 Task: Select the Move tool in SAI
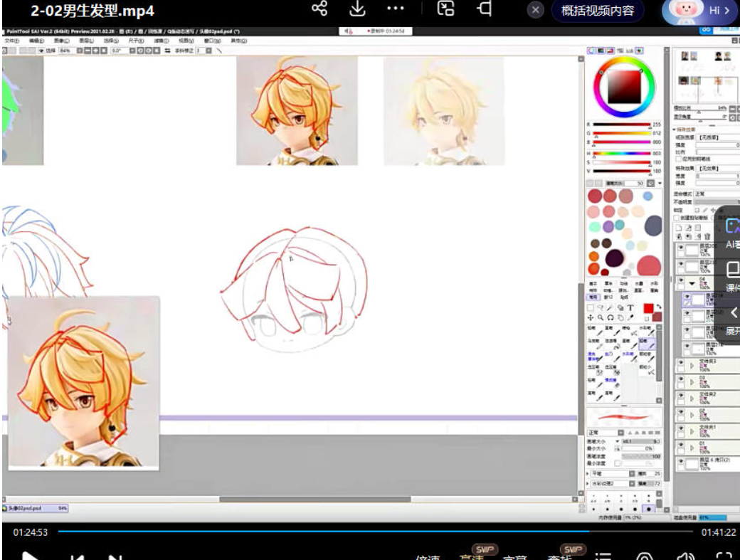(x=591, y=317)
